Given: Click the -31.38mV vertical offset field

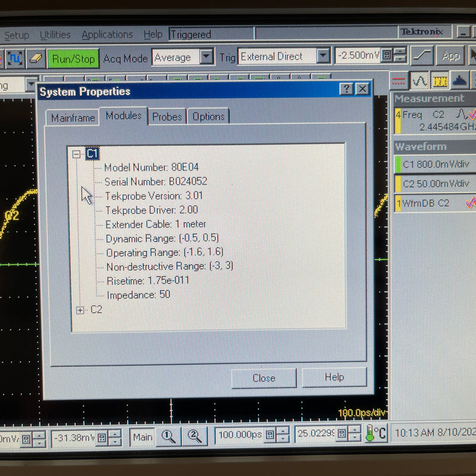Looking at the screenshot, I should pos(74,438).
